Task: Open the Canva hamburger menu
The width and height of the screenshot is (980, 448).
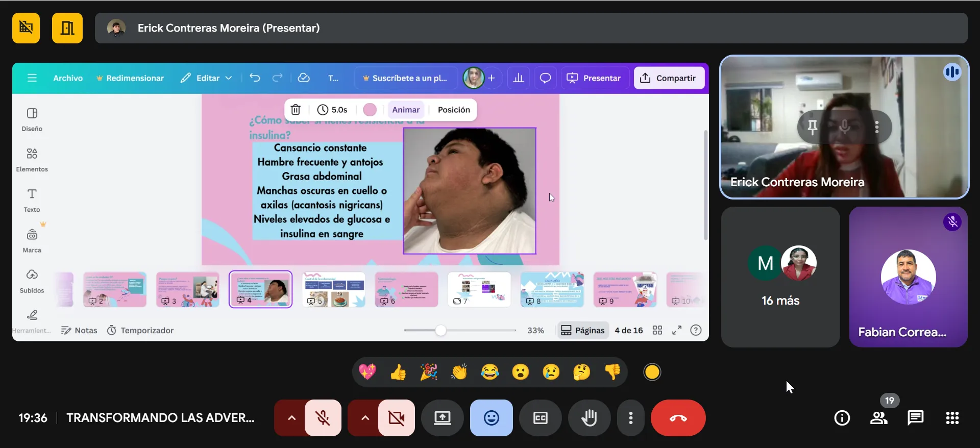Action: point(32,78)
